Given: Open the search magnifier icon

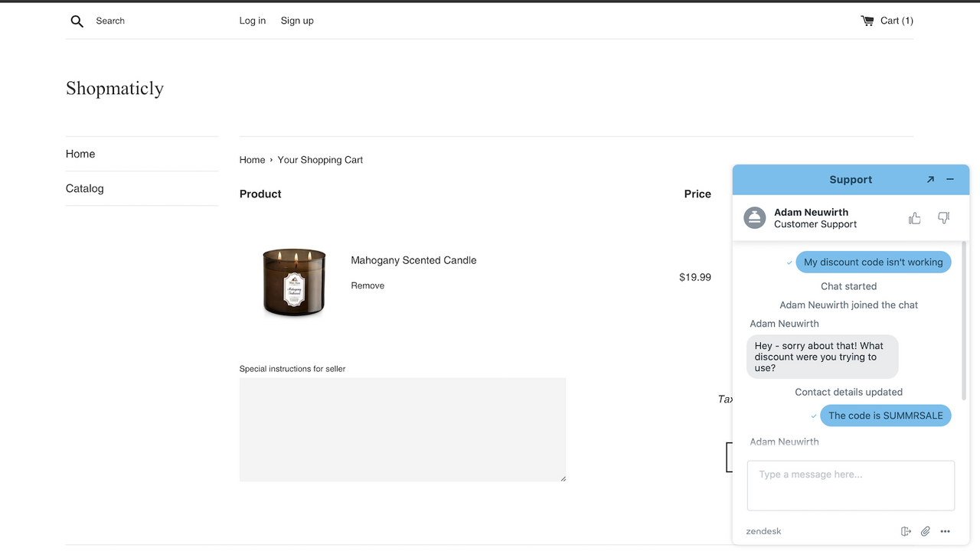Looking at the screenshot, I should [x=77, y=21].
